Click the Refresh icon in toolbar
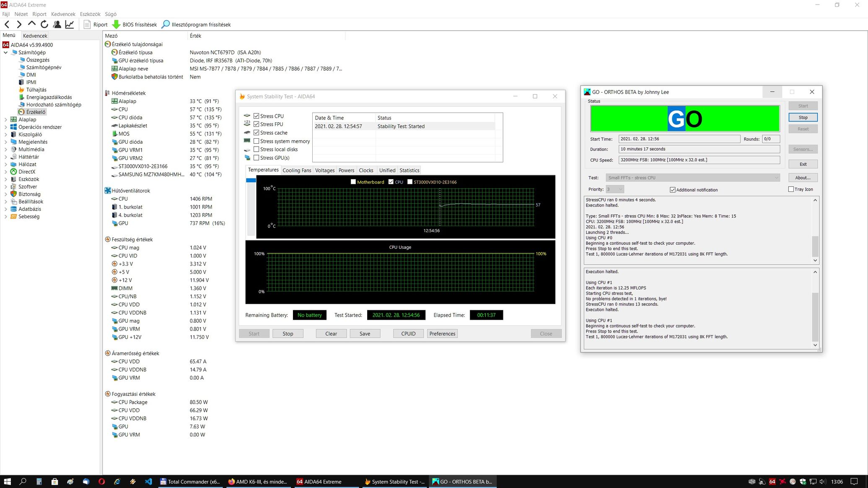This screenshot has width=868, height=488. click(44, 24)
